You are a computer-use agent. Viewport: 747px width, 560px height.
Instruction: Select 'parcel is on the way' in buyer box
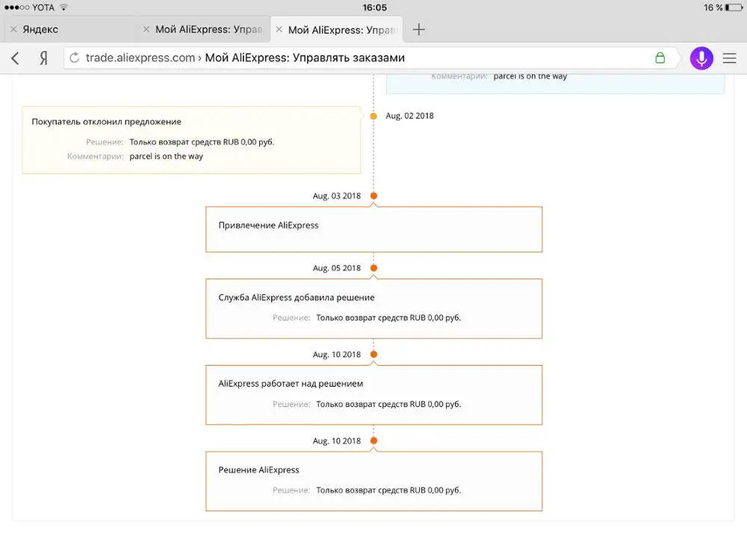click(x=167, y=156)
